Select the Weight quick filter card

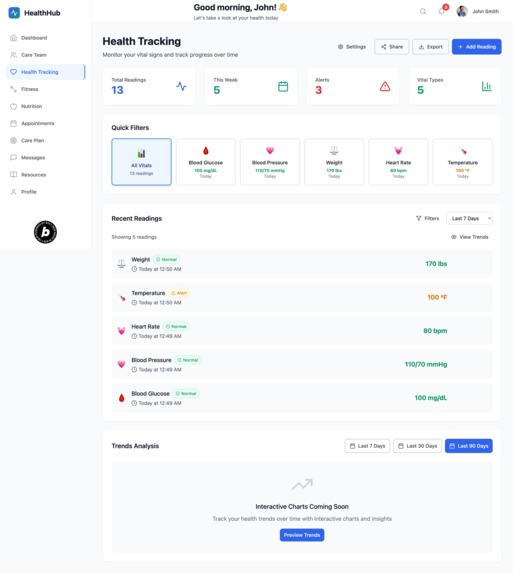(334, 162)
